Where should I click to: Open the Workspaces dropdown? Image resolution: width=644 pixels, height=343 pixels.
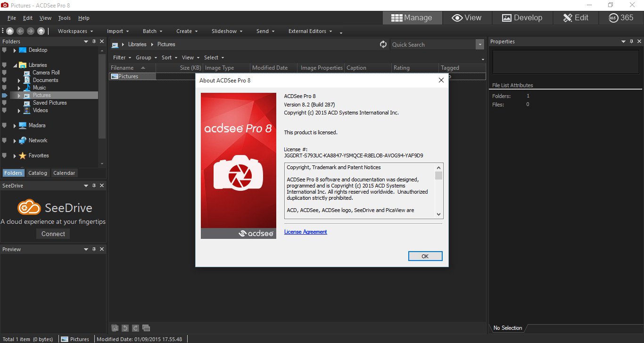(x=75, y=31)
